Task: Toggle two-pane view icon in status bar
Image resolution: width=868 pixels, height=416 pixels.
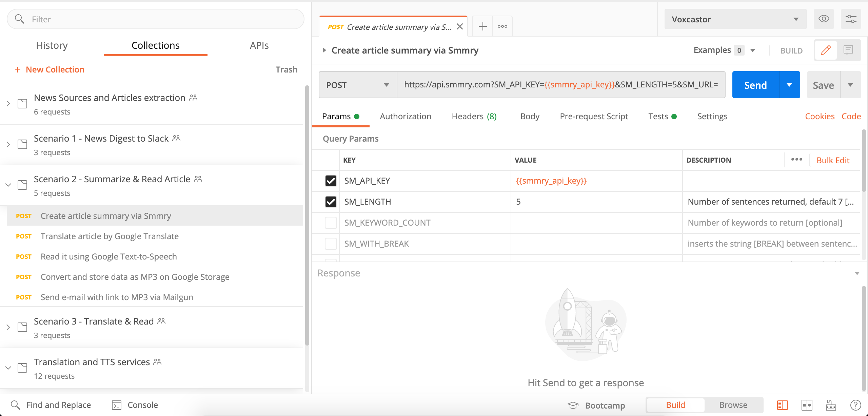Action: (x=807, y=405)
